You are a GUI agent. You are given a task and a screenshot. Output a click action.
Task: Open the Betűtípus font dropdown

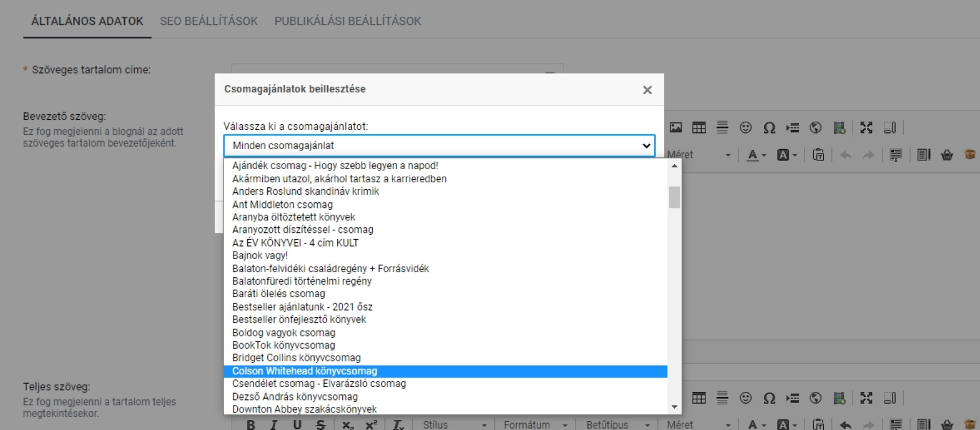(618, 424)
